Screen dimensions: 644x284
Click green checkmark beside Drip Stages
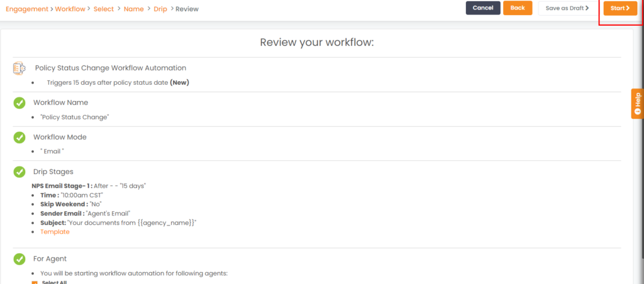click(x=19, y=172)
